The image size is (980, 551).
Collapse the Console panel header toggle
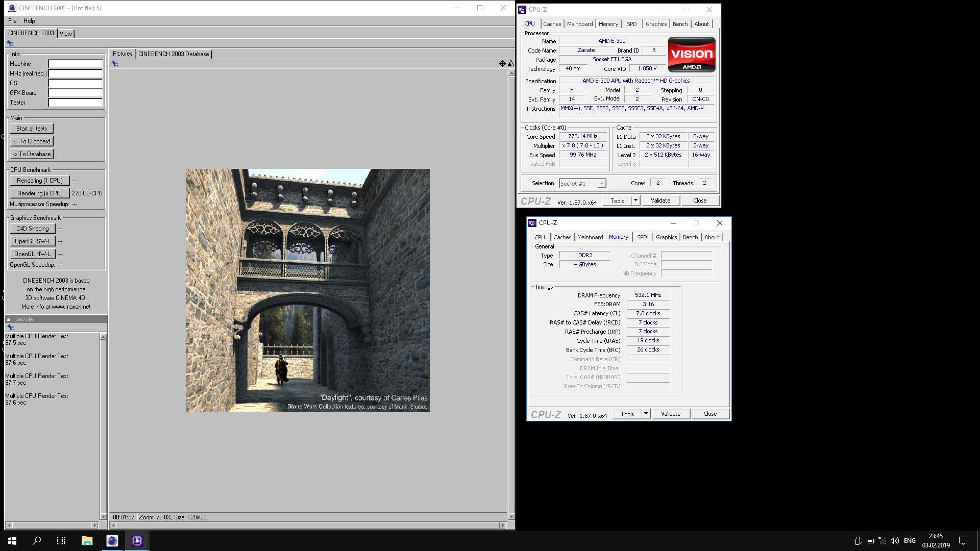[9, 319]
